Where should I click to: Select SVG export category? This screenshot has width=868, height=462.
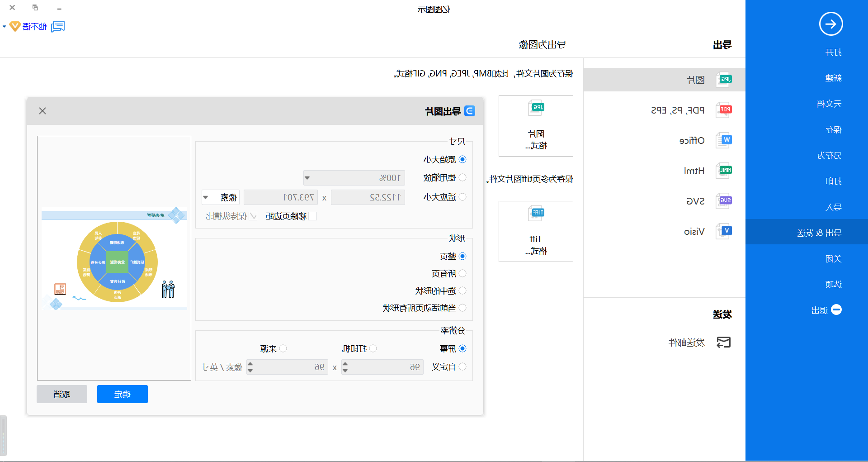coord(664,201)
